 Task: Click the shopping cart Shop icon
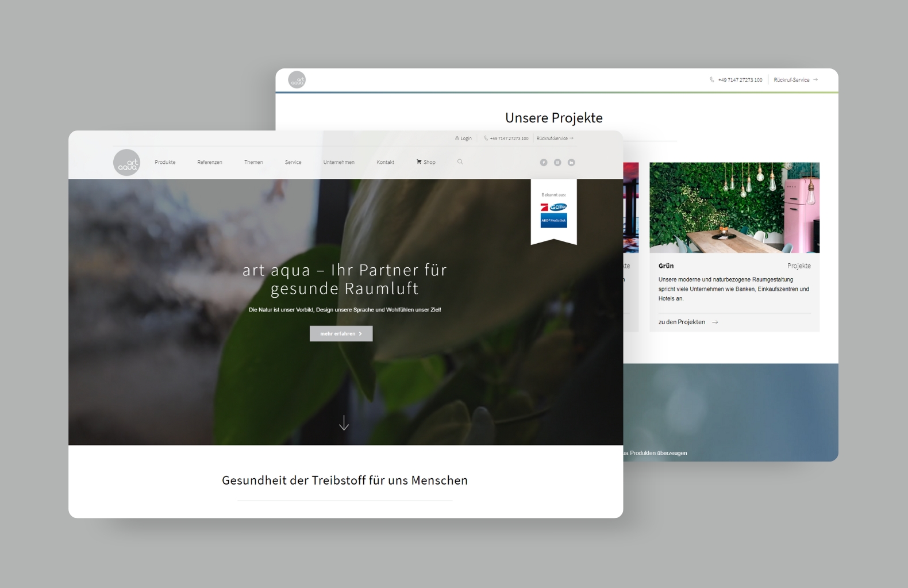point(420,162)
